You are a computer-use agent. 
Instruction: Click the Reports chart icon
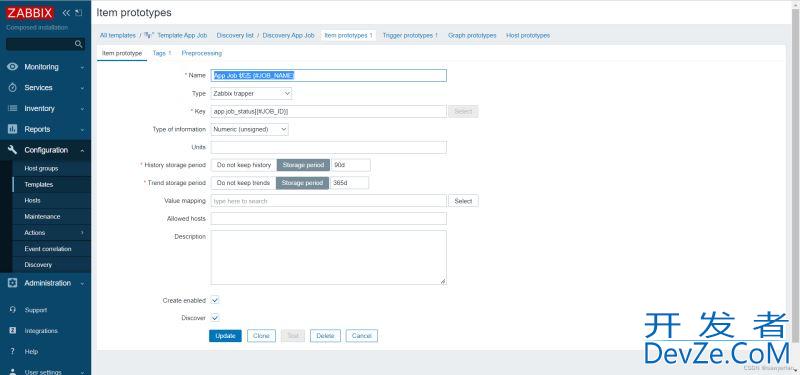click(x=13, y=129)
